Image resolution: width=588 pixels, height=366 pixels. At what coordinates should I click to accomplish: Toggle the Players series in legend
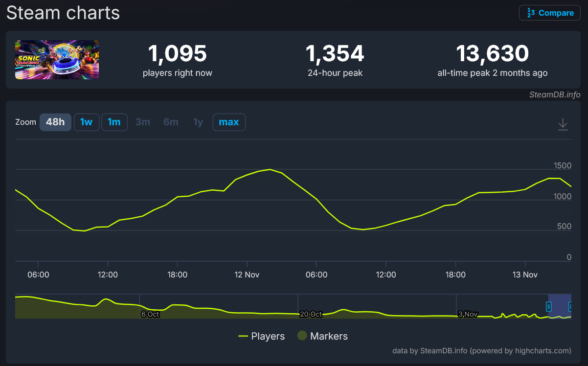coord(262,336)
